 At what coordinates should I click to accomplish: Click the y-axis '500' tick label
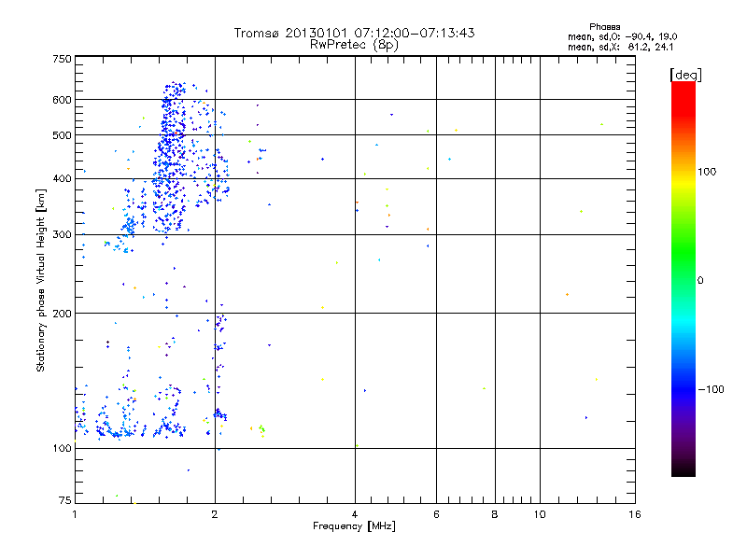pos(62,135)
